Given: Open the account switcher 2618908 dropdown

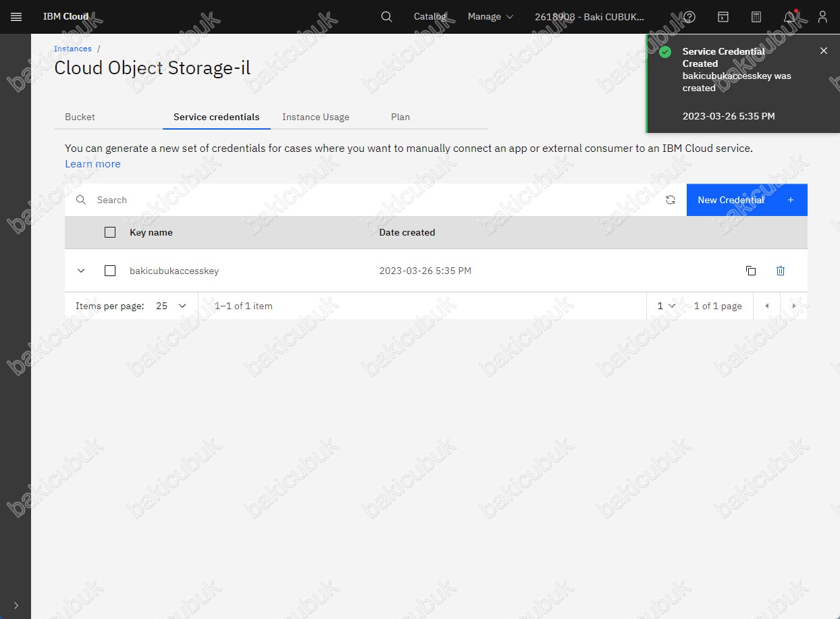Looking at the screenshot, I should (x=589, y=16).
